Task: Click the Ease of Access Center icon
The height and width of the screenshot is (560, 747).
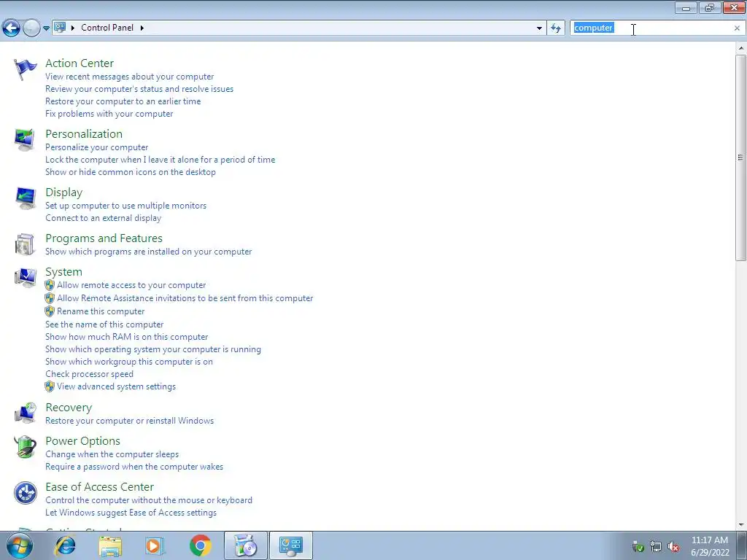Action: (25, 493)
